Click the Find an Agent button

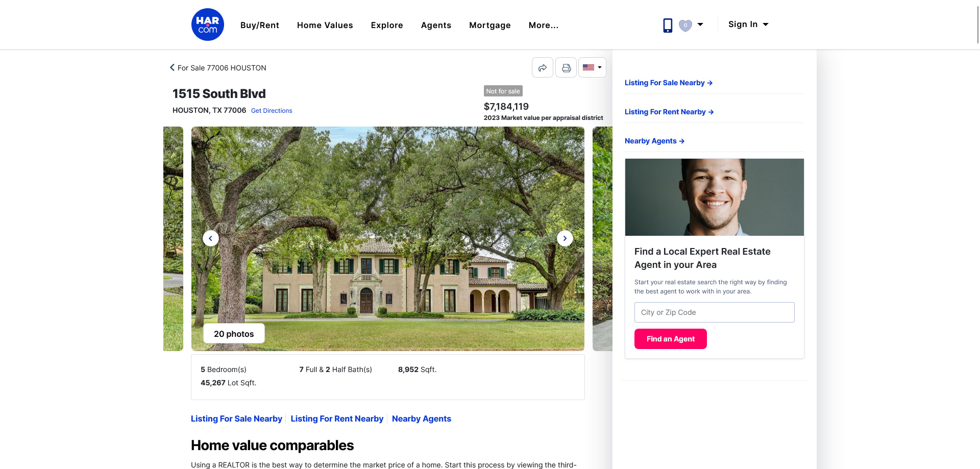tap(671, 339)
